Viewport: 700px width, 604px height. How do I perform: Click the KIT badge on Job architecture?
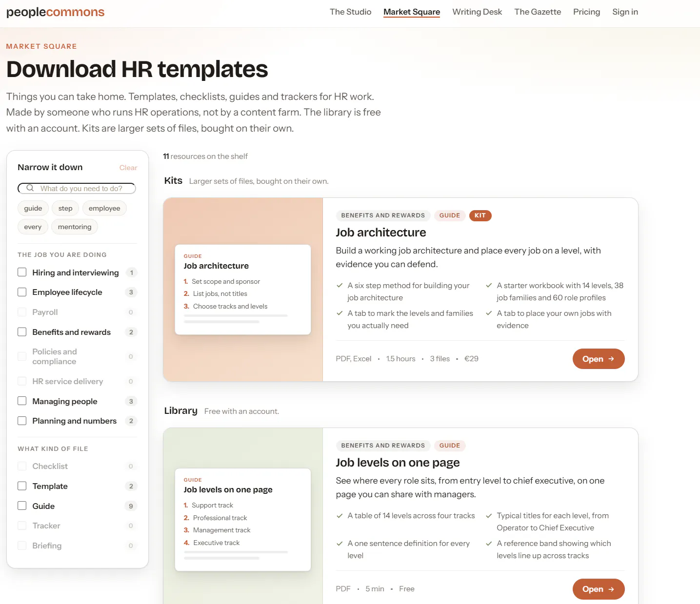point(480,215)
